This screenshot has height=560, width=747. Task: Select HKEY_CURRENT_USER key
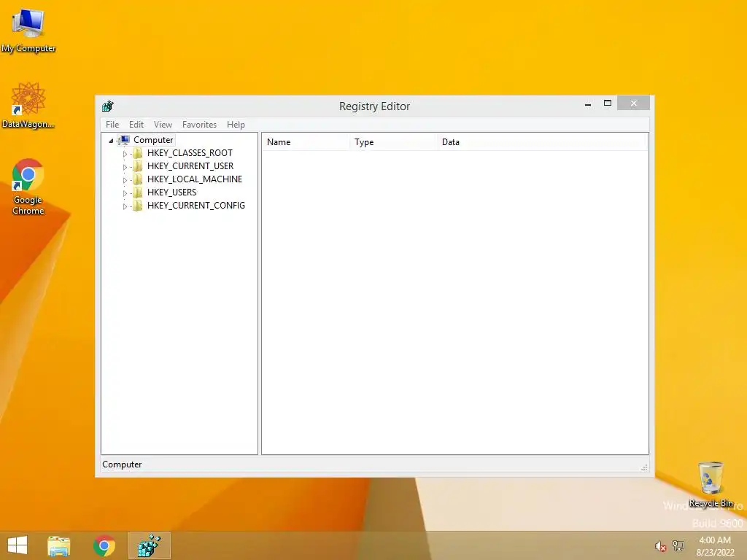click(190, 166)
